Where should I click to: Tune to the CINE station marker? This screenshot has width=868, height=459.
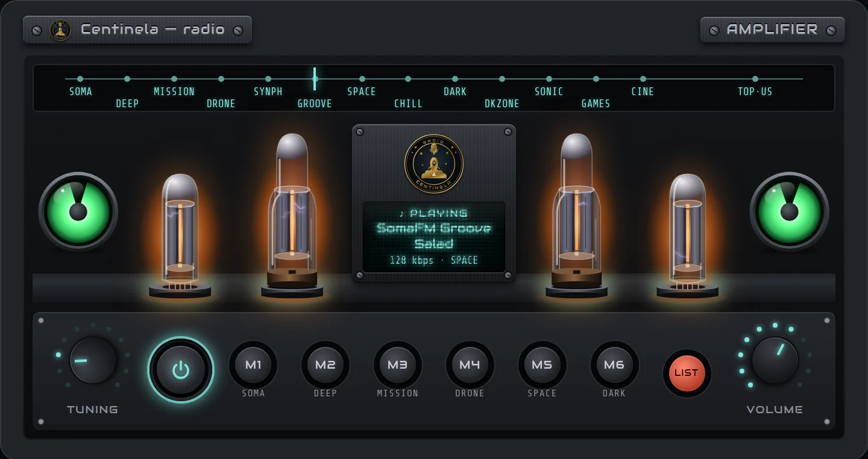click(x=643, y=79)
